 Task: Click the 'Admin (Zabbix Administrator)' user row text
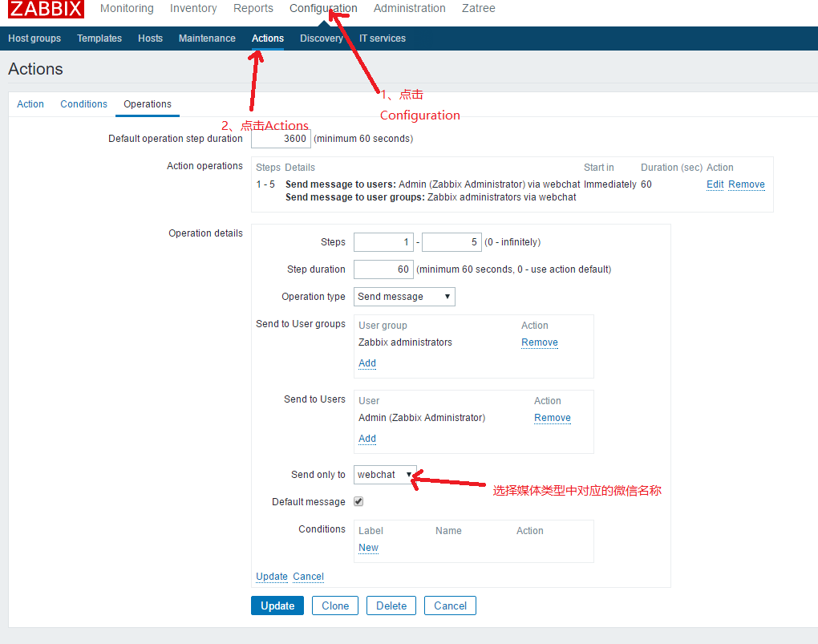(422, 418)
